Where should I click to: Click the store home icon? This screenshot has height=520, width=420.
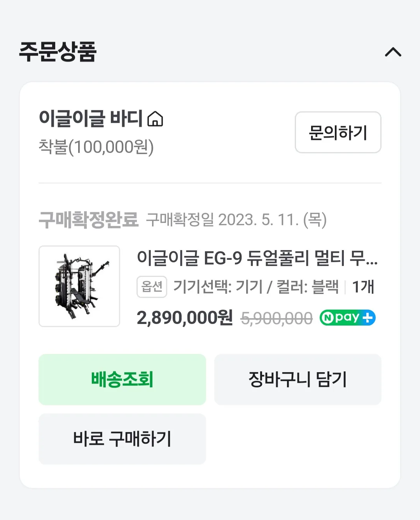pyautogui.click(x=155, y=119)
